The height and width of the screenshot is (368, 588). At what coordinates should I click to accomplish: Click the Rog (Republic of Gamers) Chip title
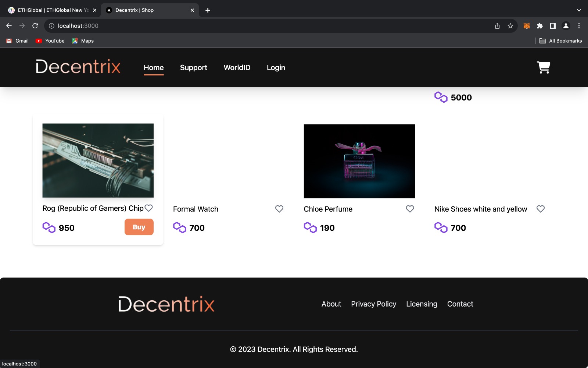tap(93, 208)
